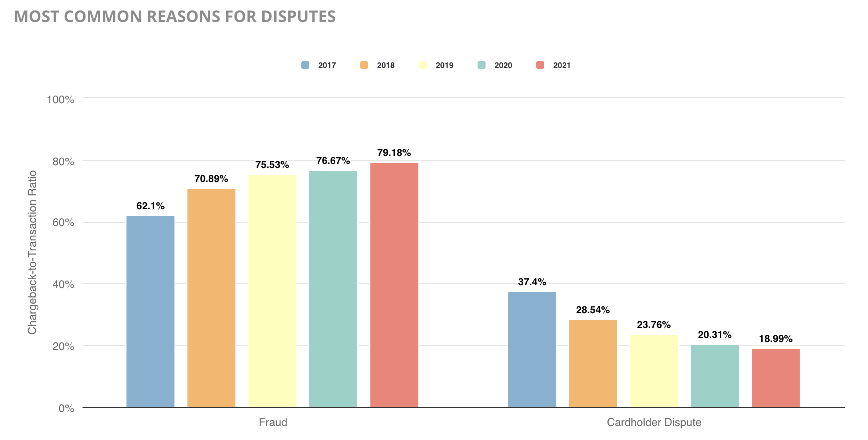Toggle the 2019 series legend label
Viewport: 868px width, 440px height.
pos(444,66)
